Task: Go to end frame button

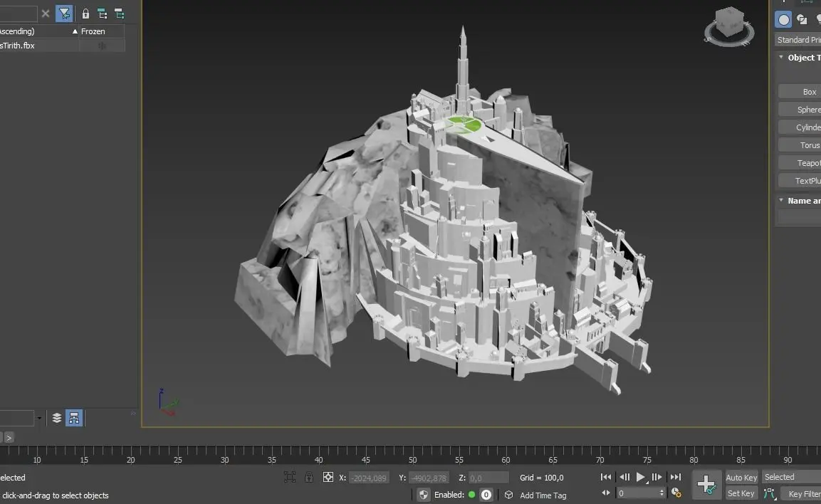Action: 676,477
